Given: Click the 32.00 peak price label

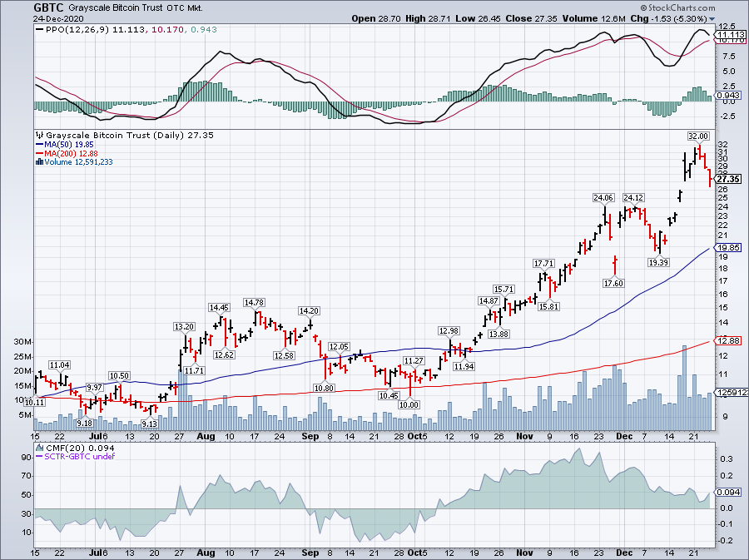Looking at the screenshot, I should 698,136.
